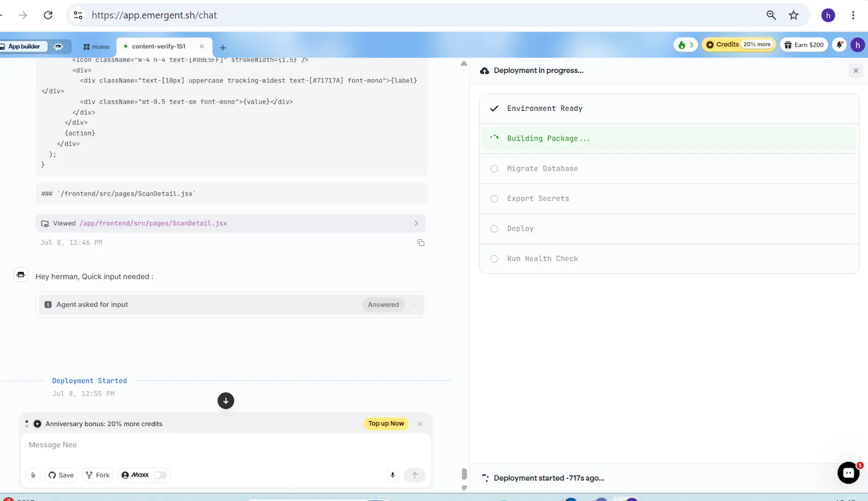Dismiss the Anniversary bonus banner
Viewport: 868px width, 501px height.
click(420, 424)
